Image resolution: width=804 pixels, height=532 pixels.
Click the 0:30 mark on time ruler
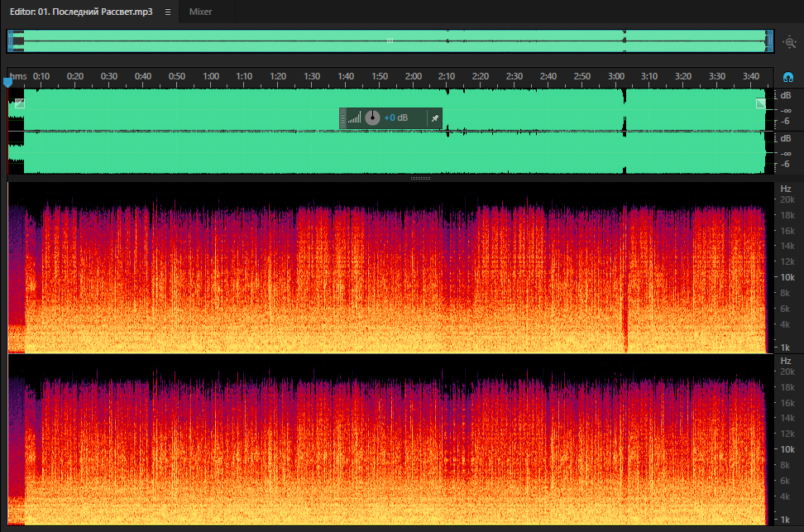pyautogui.click(x=108, y=76)
